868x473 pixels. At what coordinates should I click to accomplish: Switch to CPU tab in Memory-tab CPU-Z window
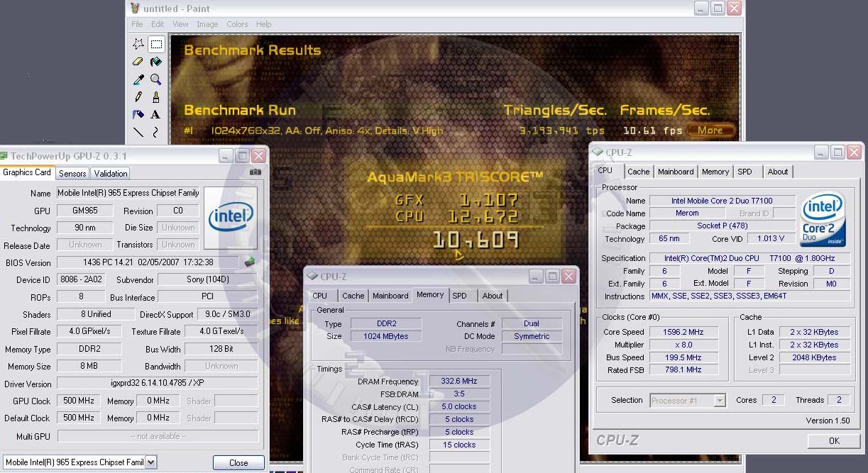click(320, 296)
